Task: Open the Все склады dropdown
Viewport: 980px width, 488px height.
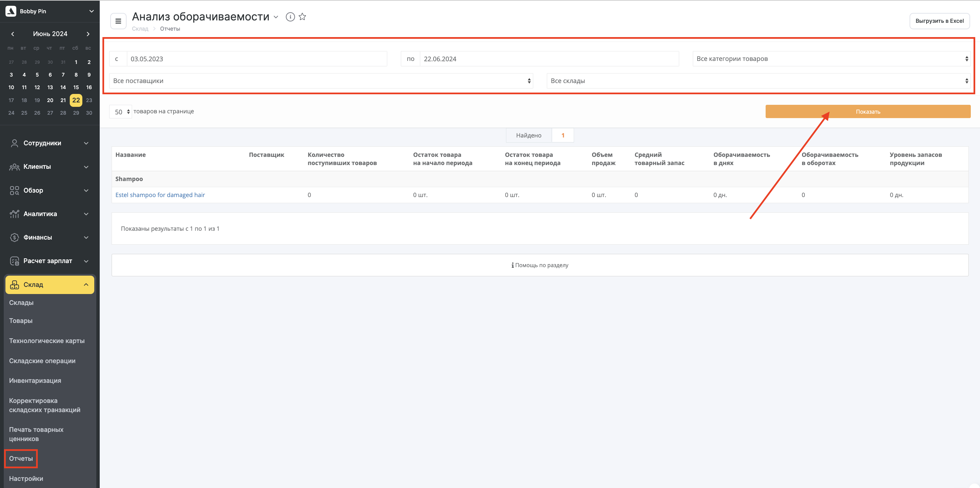Action: click(x=758, y=81)
